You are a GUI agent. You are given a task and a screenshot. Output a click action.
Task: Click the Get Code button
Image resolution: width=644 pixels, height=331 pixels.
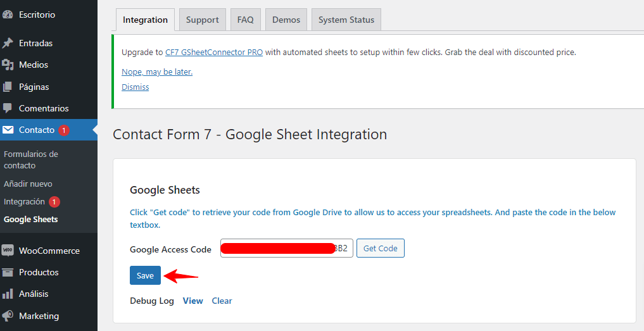click(381, 249)
